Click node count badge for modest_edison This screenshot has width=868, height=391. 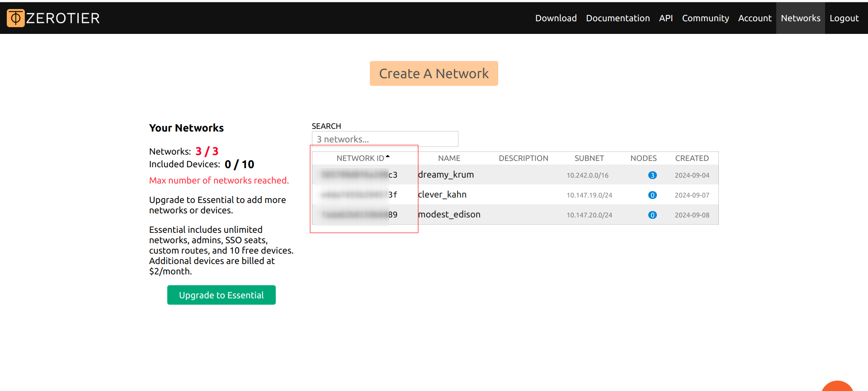[x=652, y=215]
